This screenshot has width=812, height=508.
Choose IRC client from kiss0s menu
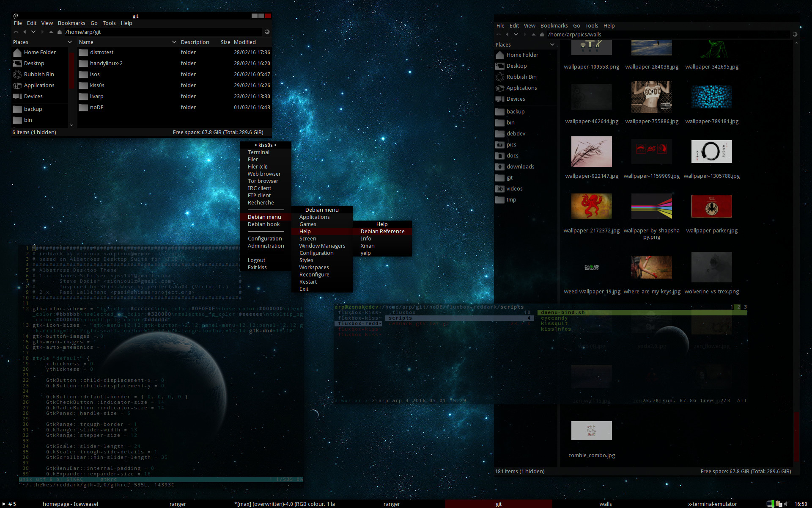click(266, 188)
